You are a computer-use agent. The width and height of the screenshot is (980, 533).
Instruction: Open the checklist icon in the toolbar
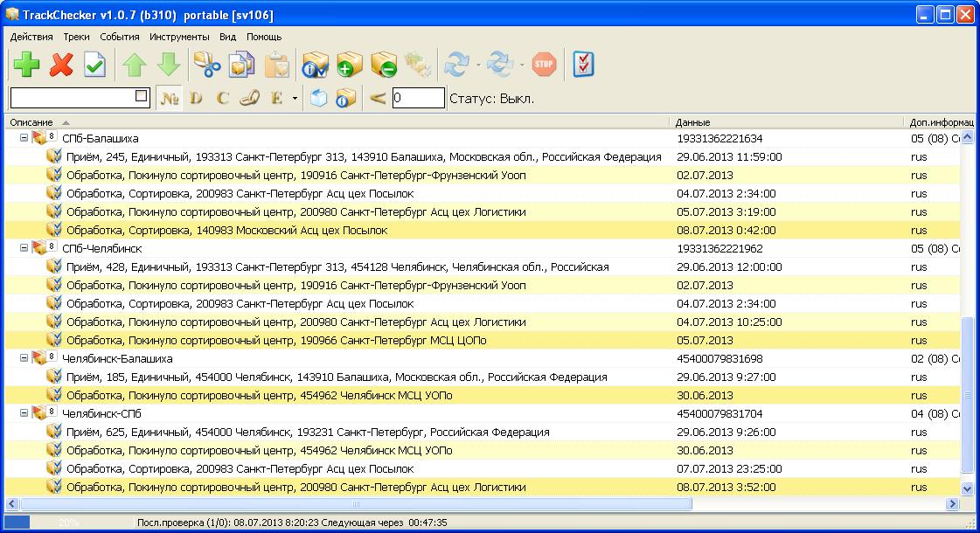coord(583,65)
